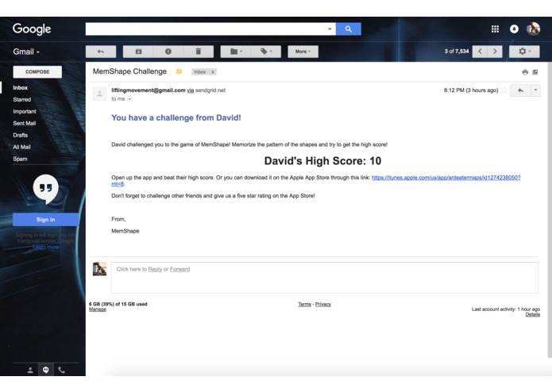
Task: Delete the MemShape Challenge email
Action: click(x=199, y=52)
